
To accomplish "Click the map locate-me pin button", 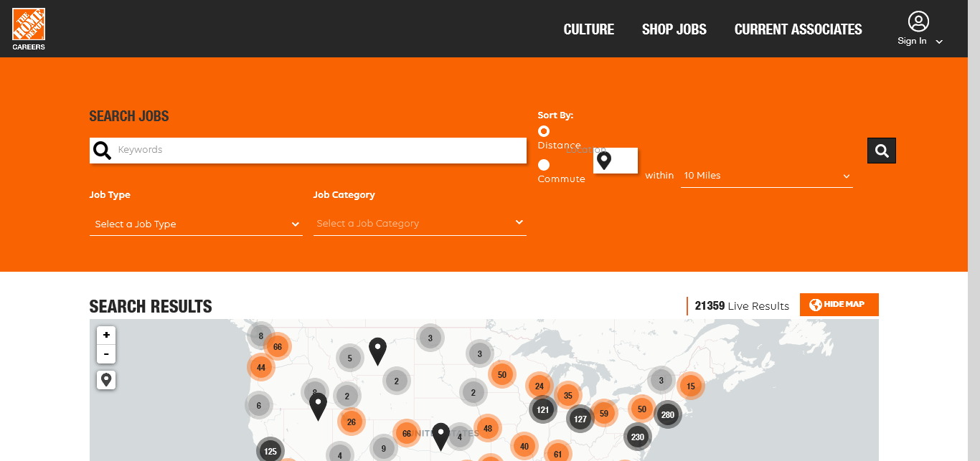I will click(106, 379).
